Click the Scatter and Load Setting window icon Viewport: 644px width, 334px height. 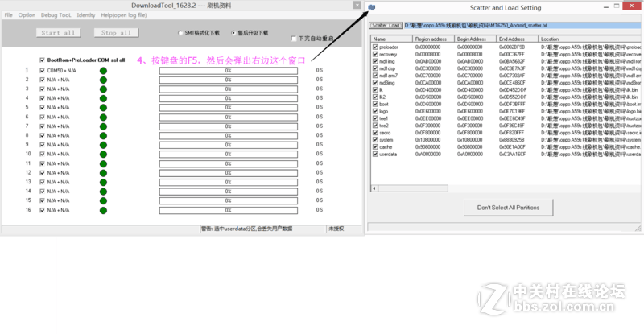click(372, 7)
